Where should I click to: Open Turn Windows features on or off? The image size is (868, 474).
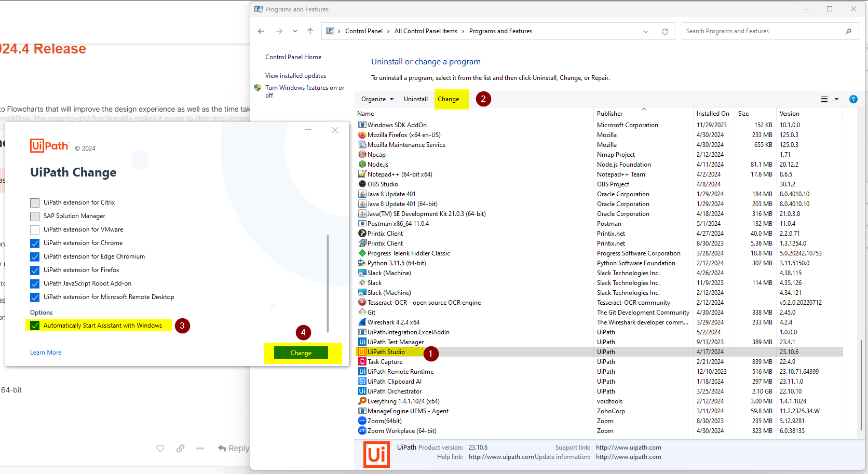[305, 91]
